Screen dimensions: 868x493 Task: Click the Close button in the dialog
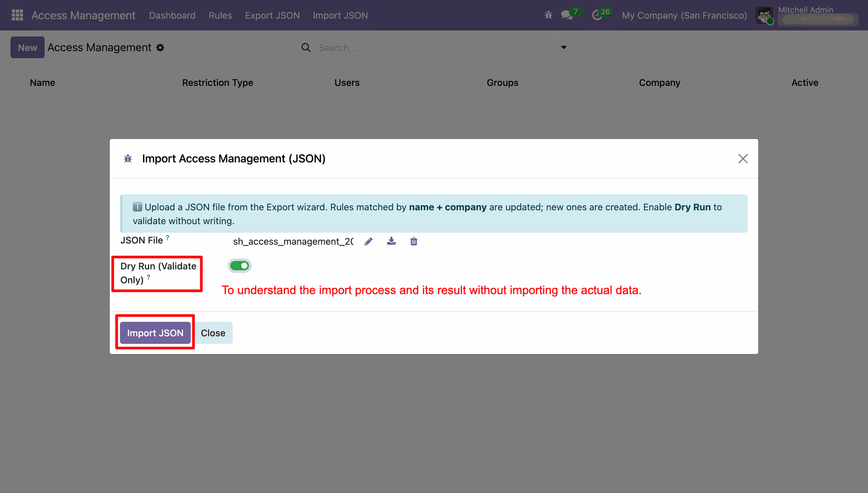click(x=213, y=333)
